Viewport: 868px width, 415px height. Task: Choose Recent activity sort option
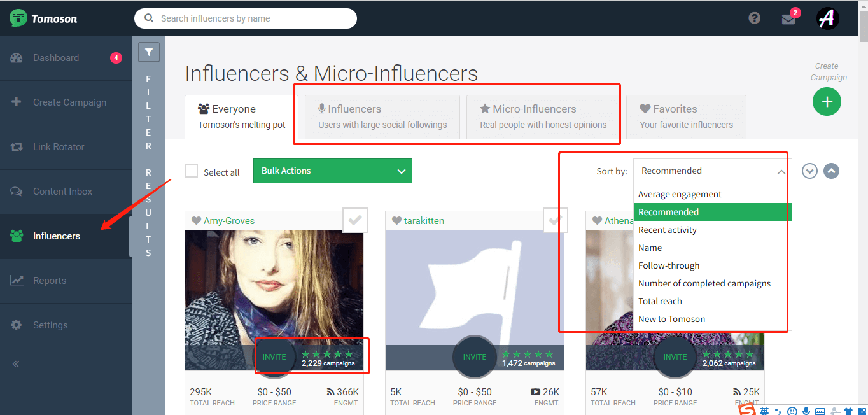tap(712, 230)
